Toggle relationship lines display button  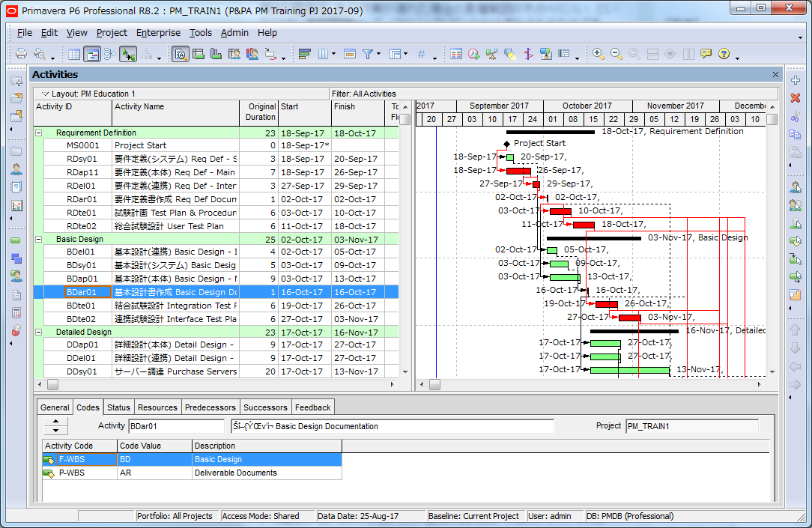pos(128,54)
